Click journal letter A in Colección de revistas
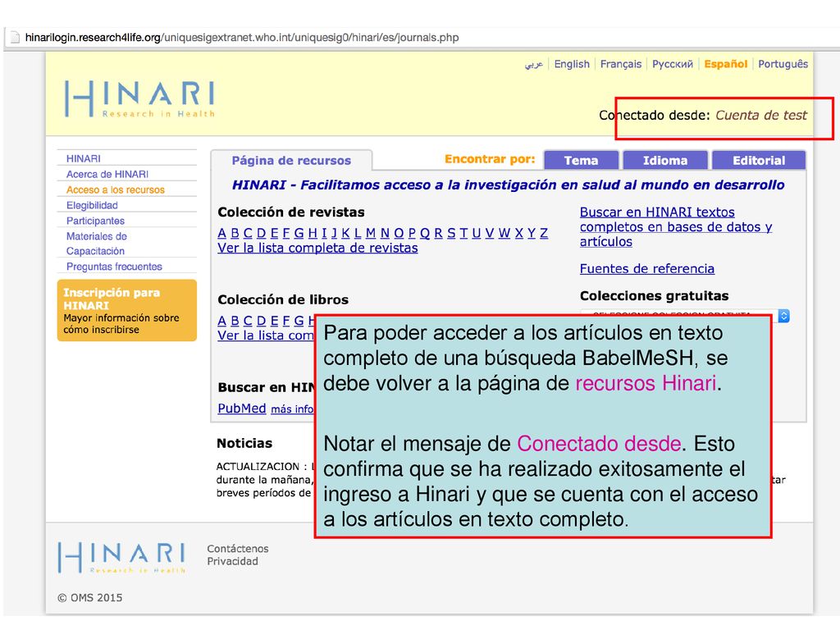 (221, 233)
